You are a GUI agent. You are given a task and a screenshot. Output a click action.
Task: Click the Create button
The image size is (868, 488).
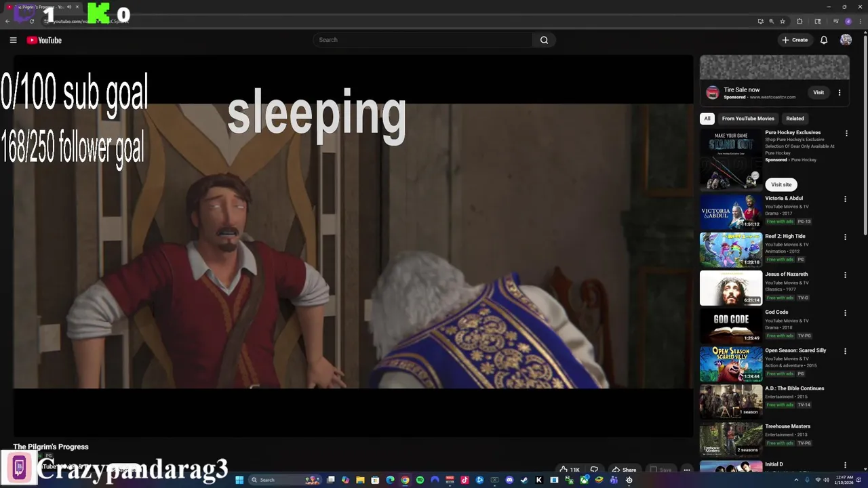click(795, 40)
